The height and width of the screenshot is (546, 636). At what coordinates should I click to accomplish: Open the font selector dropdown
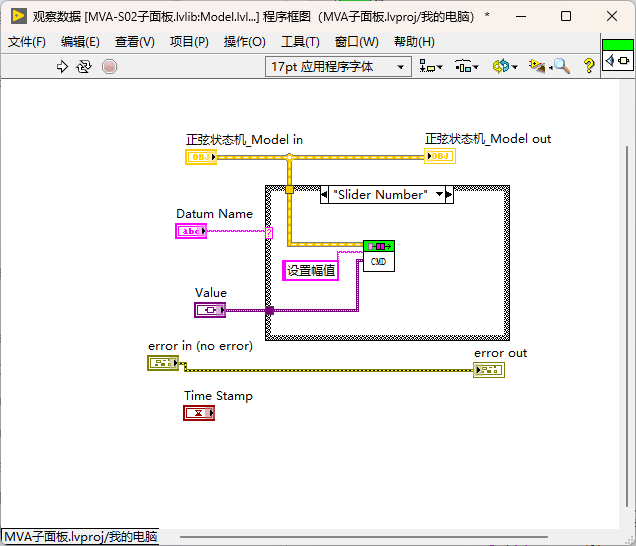pos(338,67)
